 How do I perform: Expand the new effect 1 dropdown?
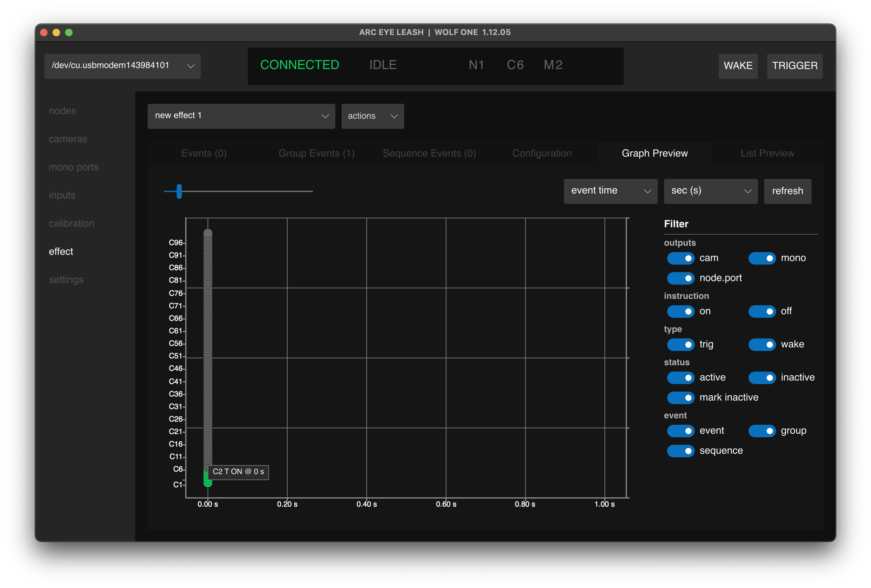(241, 116)
